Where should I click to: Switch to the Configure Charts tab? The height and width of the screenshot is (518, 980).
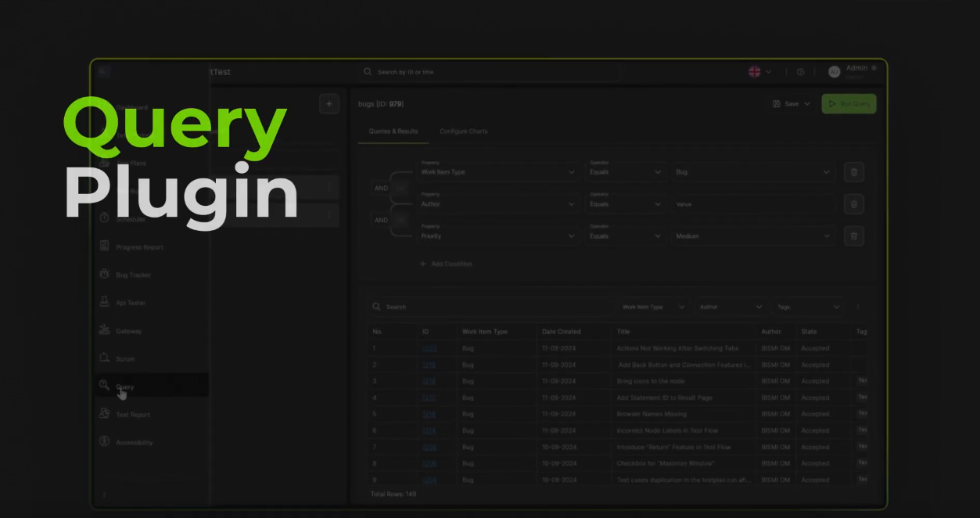(463, 131)
